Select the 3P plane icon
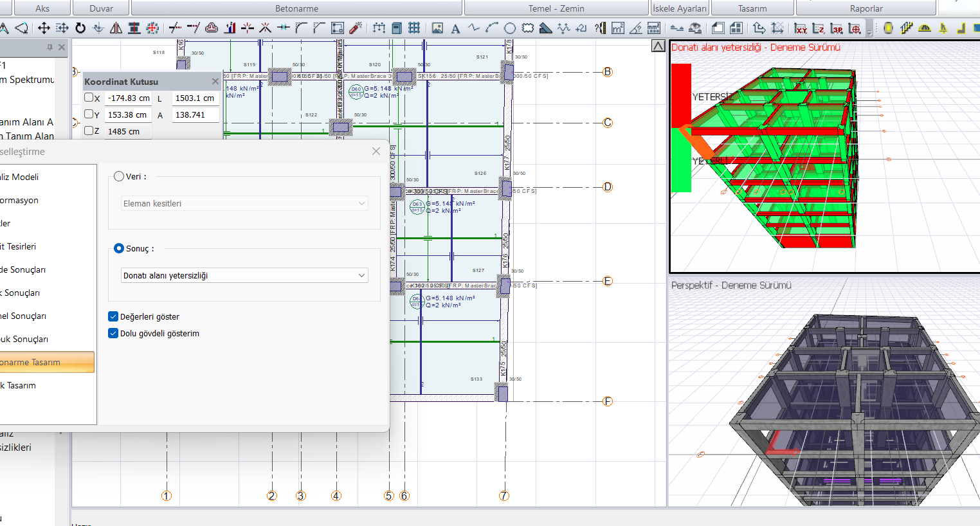Viewport: 980px width, 526px height. (837, 28)
